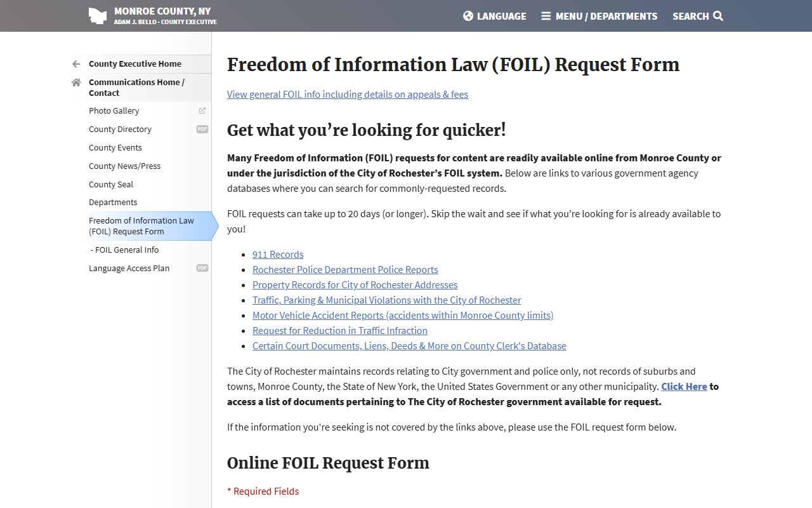The height and width of the screenshot is (508, 812).
Task: Click the hamburger menu icon
Action: [546, 16]
